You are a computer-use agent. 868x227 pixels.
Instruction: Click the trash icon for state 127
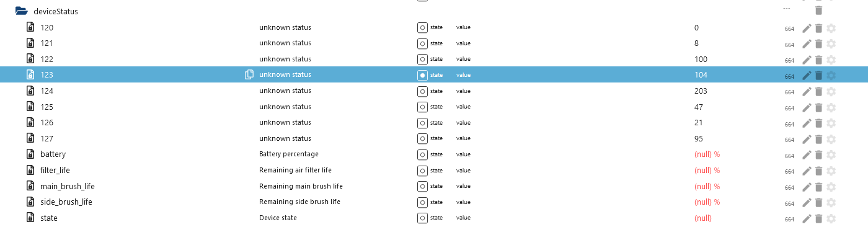coord(818,139)
